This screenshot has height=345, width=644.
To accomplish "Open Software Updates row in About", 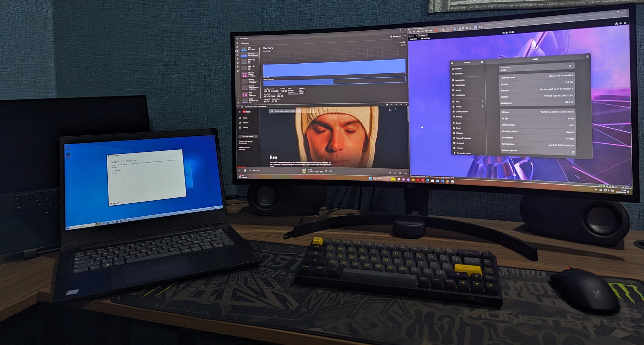I will click(x=538, y=151).
